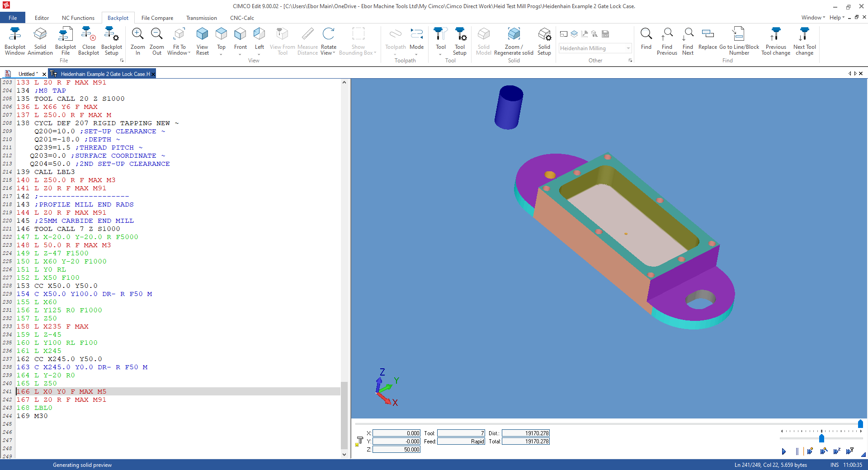Switch to Top view
868x470 pixels.
click(x=221, y=38)
